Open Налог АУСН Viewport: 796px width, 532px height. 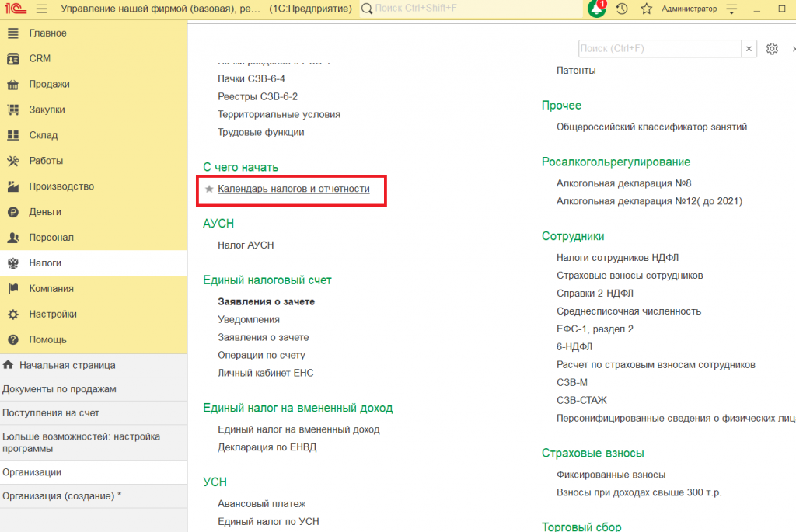point(246,245)
